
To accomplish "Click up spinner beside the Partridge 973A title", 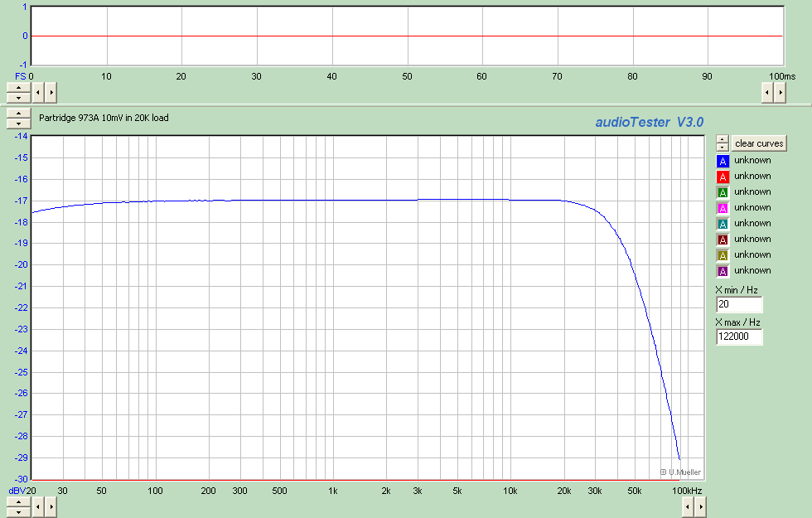I will coord(18,114).
